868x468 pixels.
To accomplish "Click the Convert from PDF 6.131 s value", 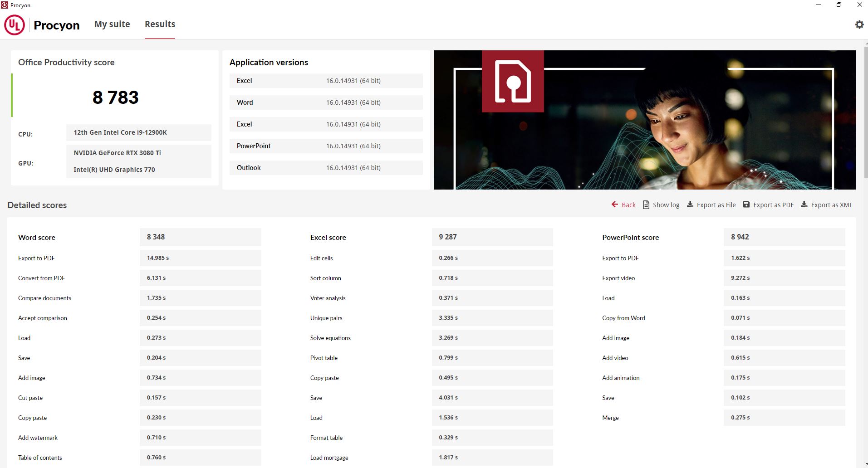I will pos(201,278).
